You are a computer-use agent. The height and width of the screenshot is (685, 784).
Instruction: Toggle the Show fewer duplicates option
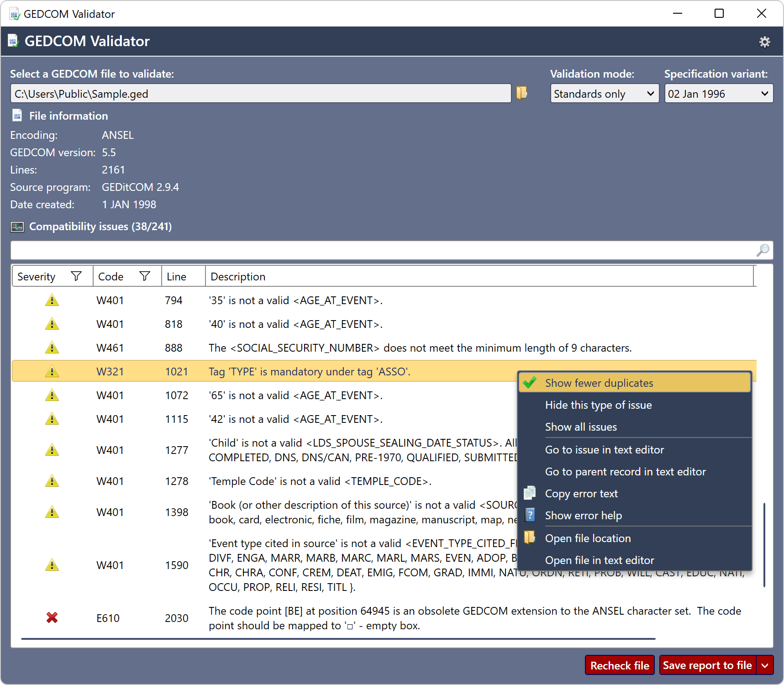[599, 383]
